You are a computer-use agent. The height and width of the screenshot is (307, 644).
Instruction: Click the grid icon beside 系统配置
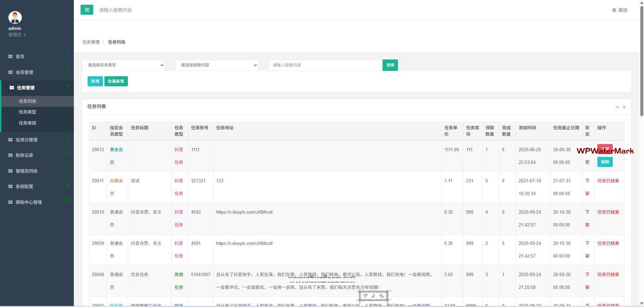(x=10, y=186)
